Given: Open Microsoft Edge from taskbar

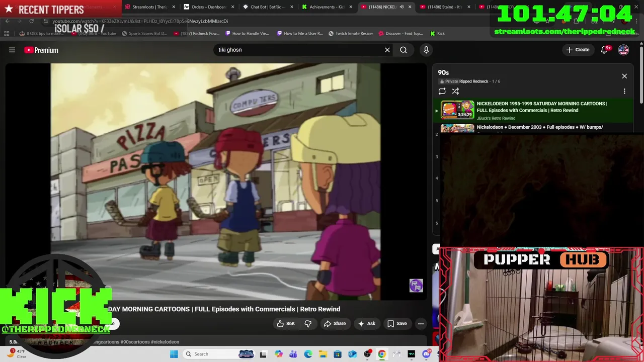Looking at the screenshot, I should pyautogui.click(x=308, y=354).
